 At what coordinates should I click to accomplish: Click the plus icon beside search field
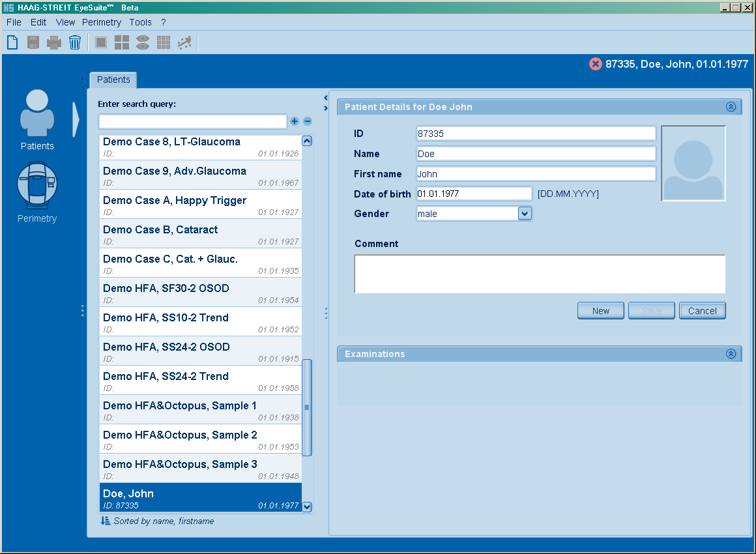point(295,121)
